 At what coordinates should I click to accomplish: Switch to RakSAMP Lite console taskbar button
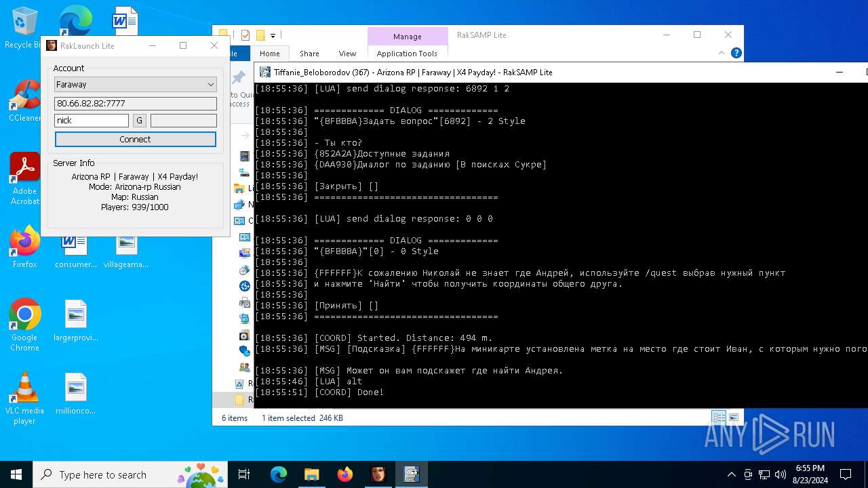point(411,474)
